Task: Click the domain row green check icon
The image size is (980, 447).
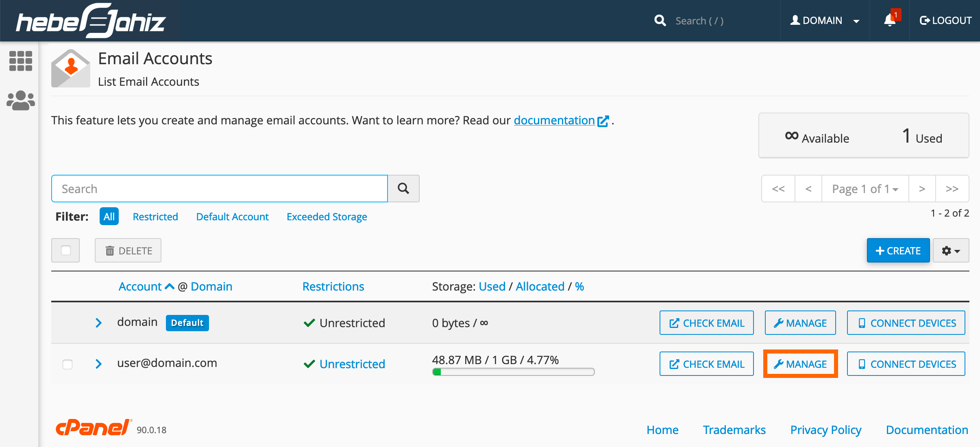Action: (309, 323)
